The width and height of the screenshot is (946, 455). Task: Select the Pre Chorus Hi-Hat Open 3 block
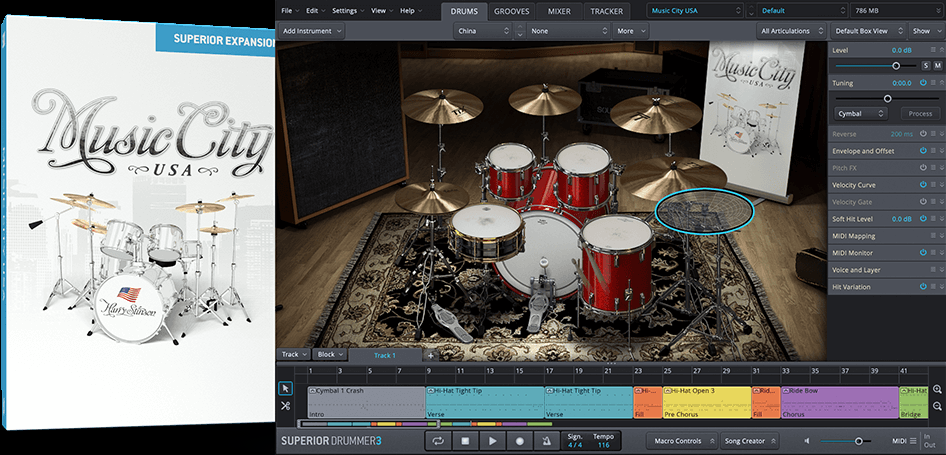[707, 402]
